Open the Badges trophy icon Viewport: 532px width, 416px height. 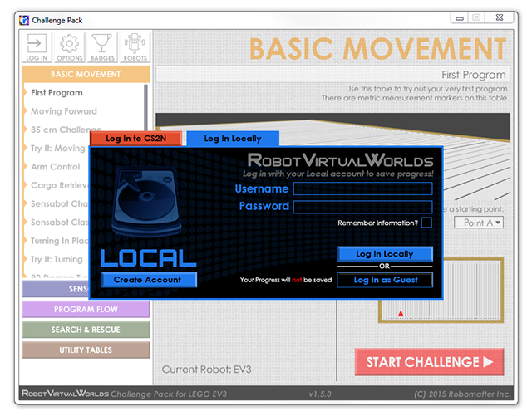[101, 47]
